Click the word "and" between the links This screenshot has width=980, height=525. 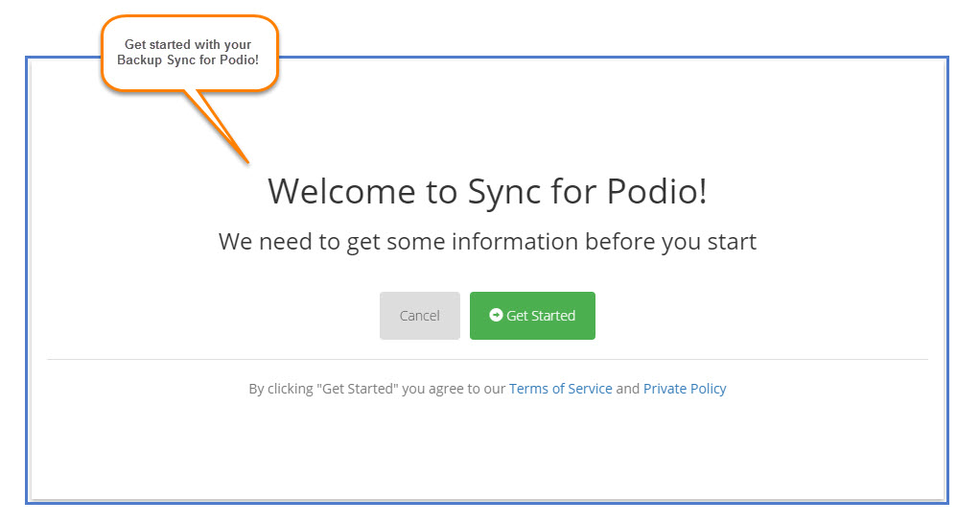coord(627,389)
